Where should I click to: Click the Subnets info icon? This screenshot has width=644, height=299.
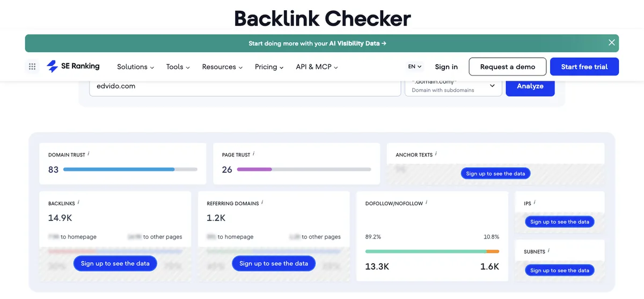(548, 250)
